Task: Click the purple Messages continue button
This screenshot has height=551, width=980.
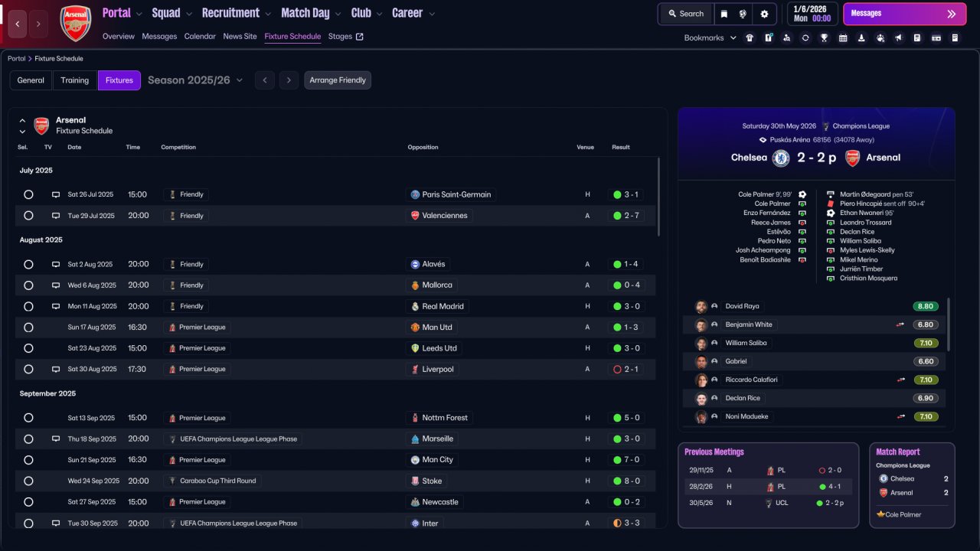Action: pos(904,14)
